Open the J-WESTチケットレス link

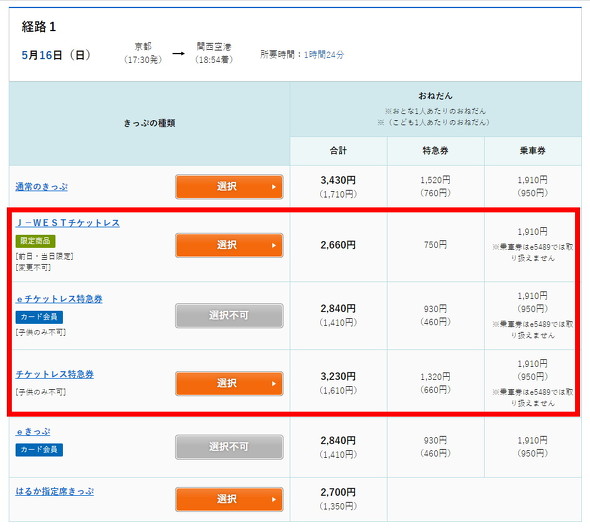pos(68,223)
